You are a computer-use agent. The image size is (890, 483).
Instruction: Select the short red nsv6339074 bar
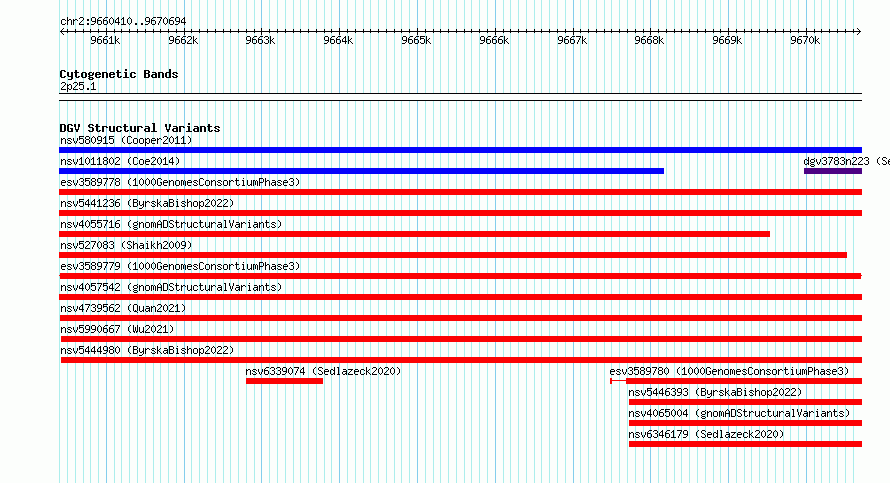pos(284,381)
